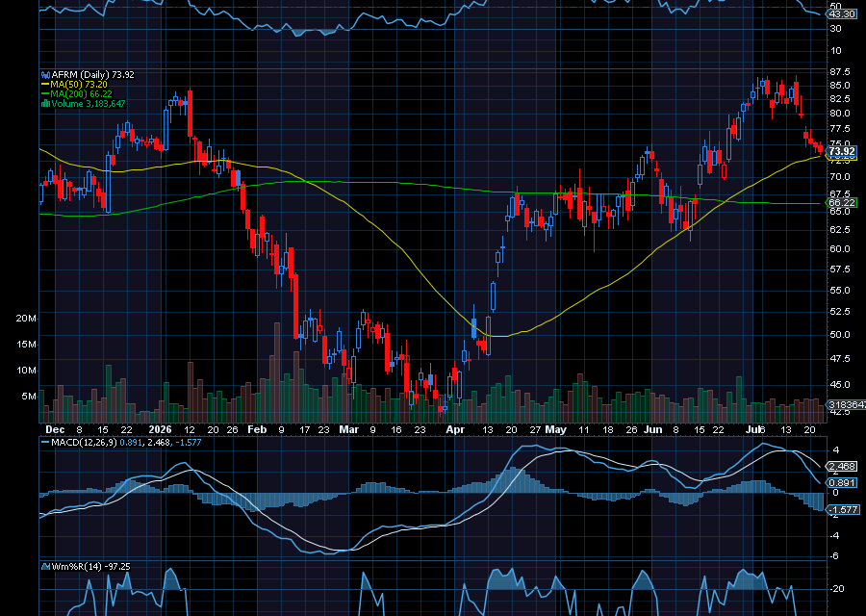Image resolution: width=866 pixels, height=616 pixels.
Task: Click the 27 date label before May
Action: pos(535,430)
